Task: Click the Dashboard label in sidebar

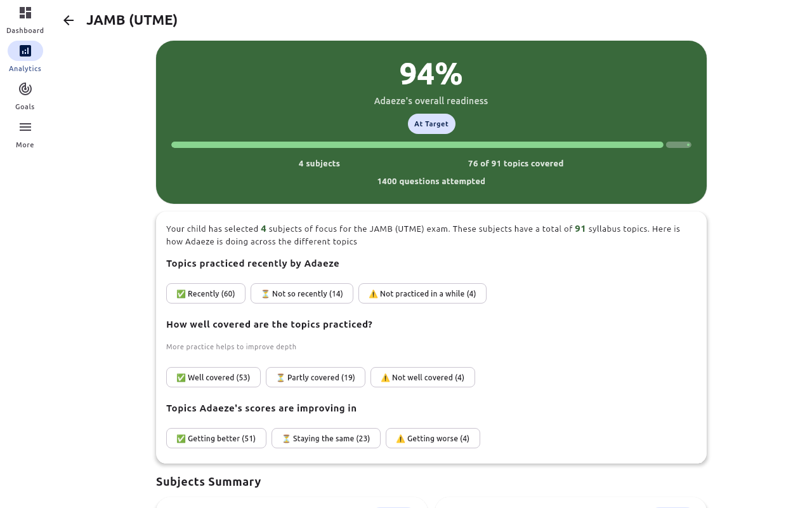Action: pyautogui.click(x=25, y=30)
